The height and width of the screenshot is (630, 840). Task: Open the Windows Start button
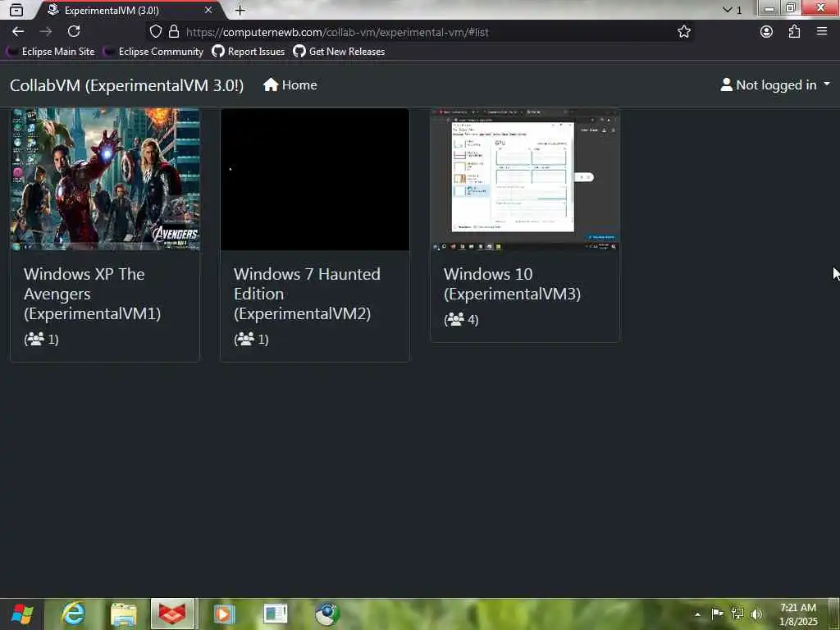22,614
